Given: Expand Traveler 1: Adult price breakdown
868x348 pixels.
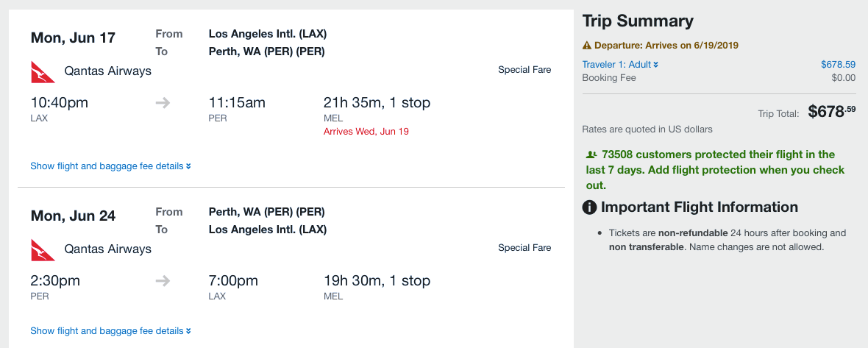Looking at the screenshot, I should (x=620, y=65).
